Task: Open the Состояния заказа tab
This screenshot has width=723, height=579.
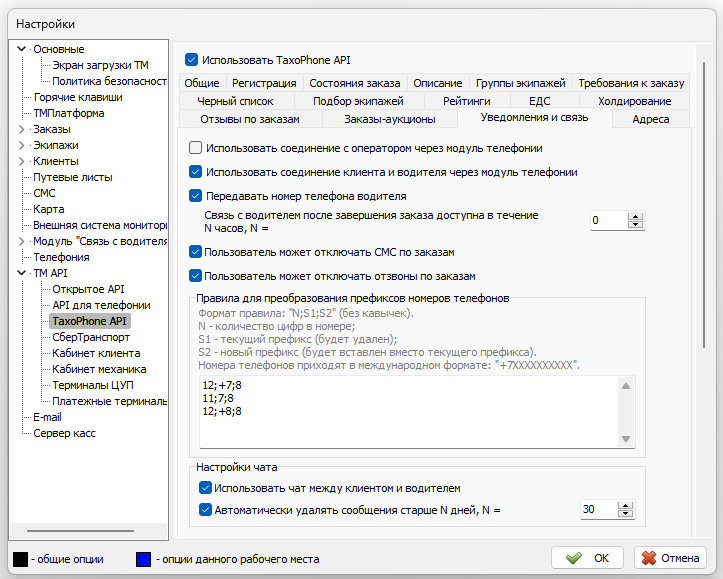Action: (355, 83)
